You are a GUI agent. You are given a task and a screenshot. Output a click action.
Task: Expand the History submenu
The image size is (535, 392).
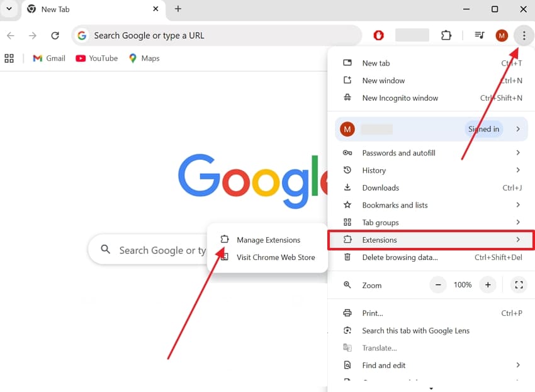[374, 170]
